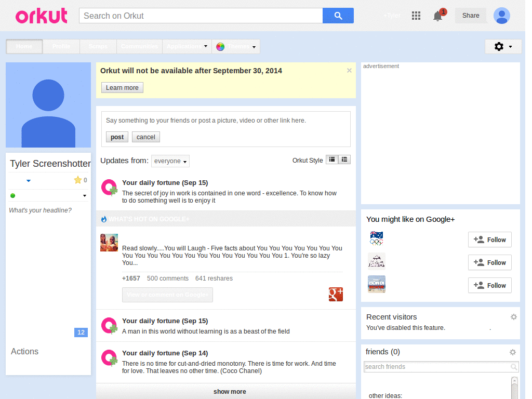Click the search friends magnifier icon
The height and width of the screenshot is (399, 532).
point(514,367)
